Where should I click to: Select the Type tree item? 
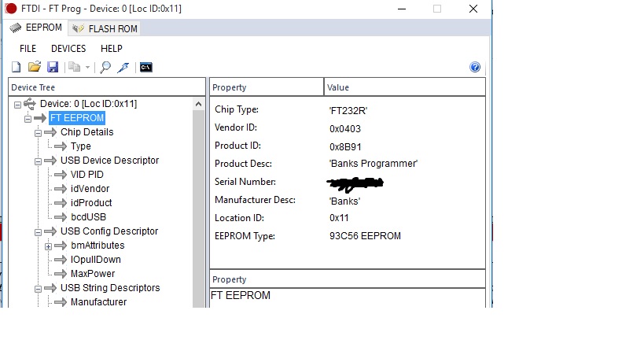[80, 146]
